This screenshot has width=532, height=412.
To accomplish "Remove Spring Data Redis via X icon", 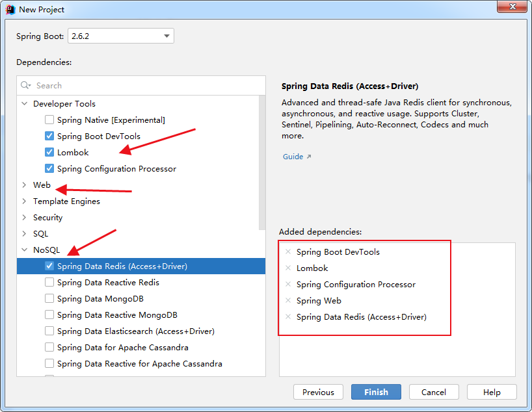I will click(x=288, y=316).
